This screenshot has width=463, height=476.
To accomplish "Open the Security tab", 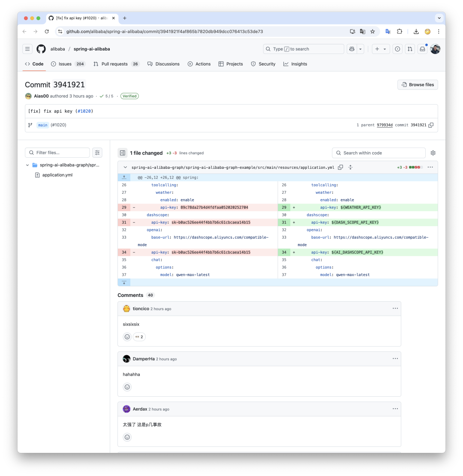I will 263,64.
